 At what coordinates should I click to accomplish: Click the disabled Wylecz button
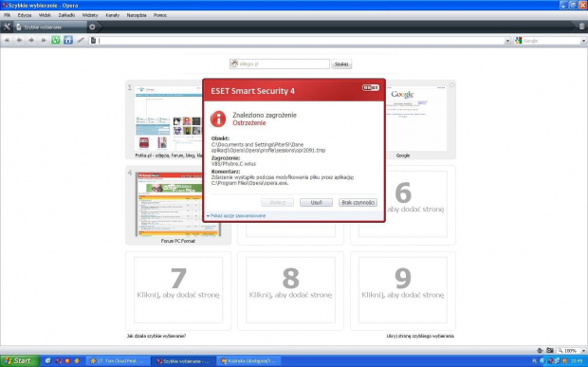point(278,202)
